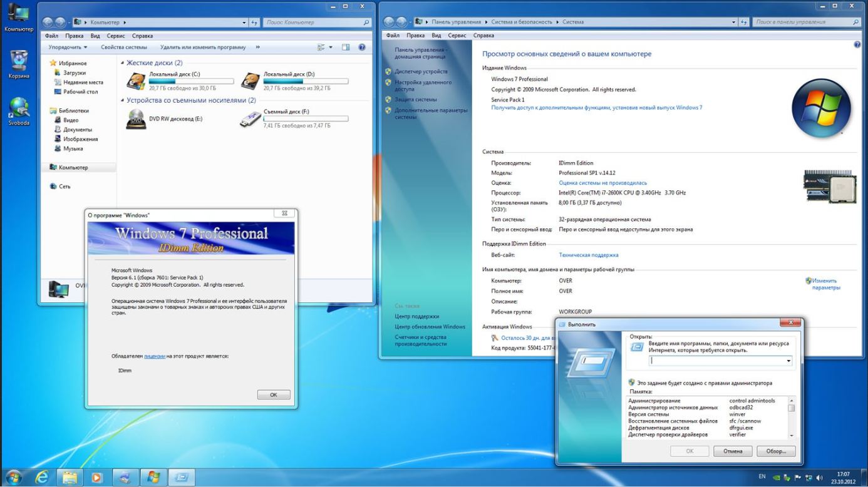Open the view options dropdown arrow in Explorer
This screenshot has width=868, height=487.
331,48
